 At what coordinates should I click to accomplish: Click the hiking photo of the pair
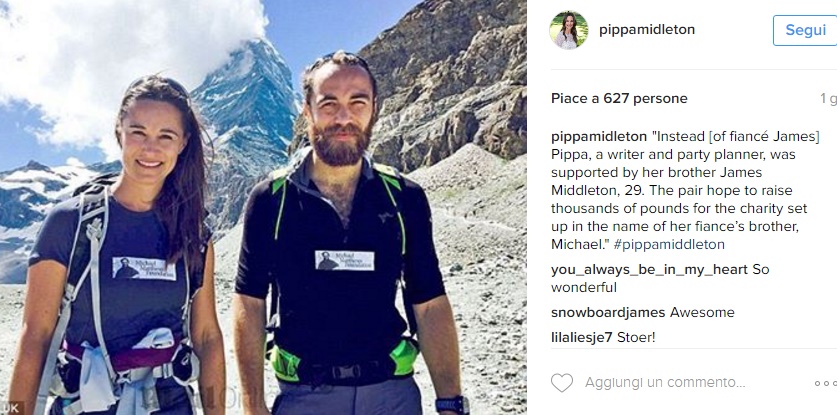(263, 207)
